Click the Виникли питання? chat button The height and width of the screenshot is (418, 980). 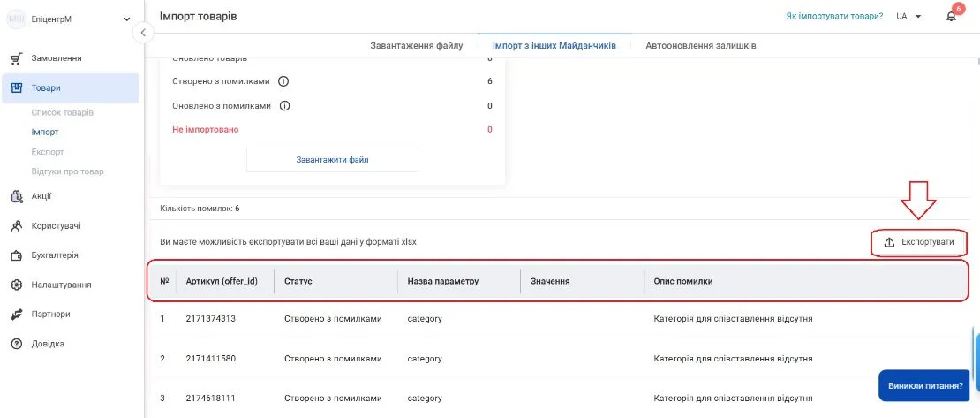[925, 386]
